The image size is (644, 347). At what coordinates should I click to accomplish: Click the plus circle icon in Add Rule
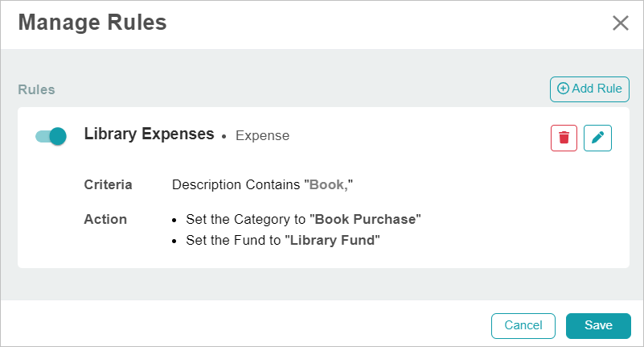[563, 89]
